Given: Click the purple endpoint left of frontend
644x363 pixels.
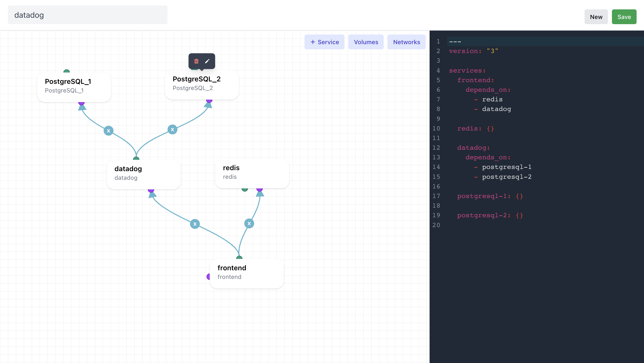Looking at the screenshot, I should [208, 276].
